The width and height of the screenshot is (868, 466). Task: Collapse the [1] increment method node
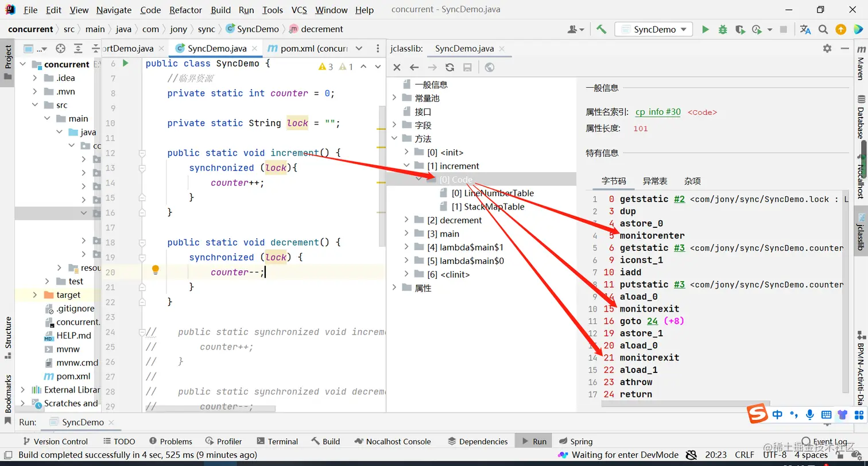tap(406, 165)
